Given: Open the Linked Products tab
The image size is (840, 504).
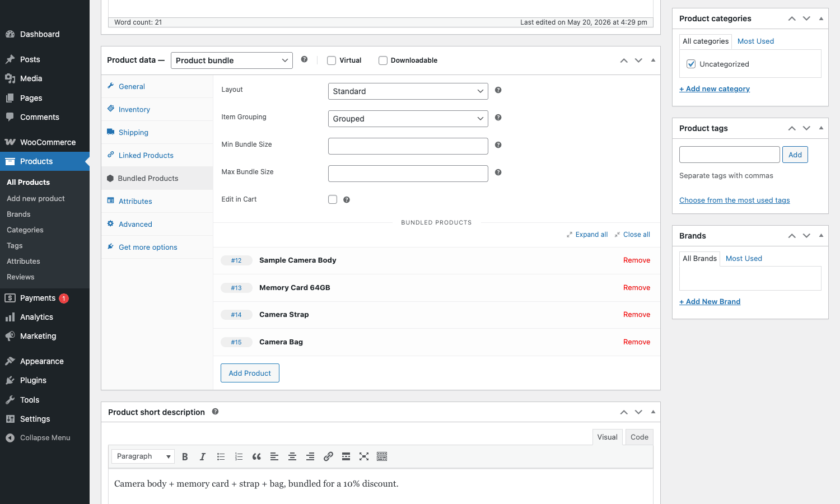Looking at the screenshot, I should (x=157, y=155).
